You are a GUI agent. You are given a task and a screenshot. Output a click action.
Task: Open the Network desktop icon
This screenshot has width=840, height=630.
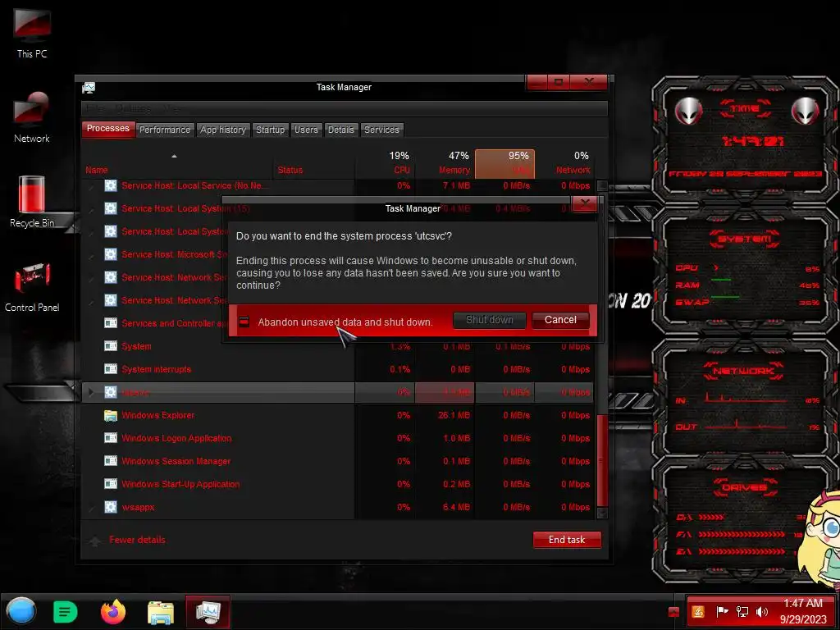tap(32, 116)
